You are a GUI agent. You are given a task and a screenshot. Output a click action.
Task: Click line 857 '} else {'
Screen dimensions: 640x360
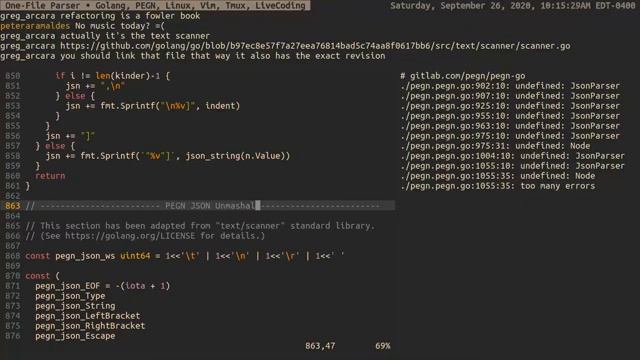tap(55, 146)
